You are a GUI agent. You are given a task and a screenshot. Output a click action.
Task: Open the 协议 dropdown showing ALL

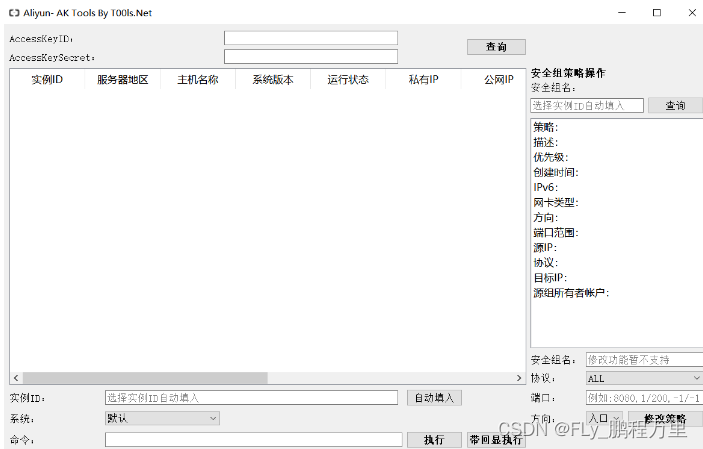coord(644,378)
